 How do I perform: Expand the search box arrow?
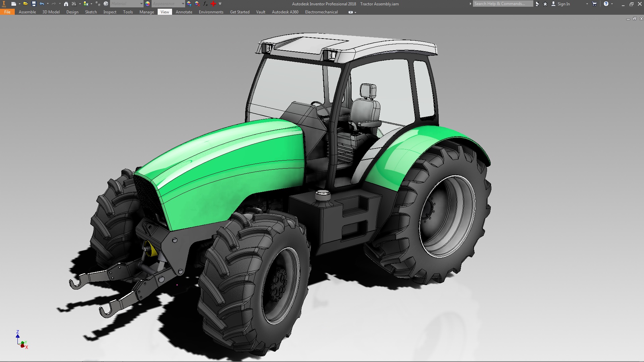coord(470,4)
